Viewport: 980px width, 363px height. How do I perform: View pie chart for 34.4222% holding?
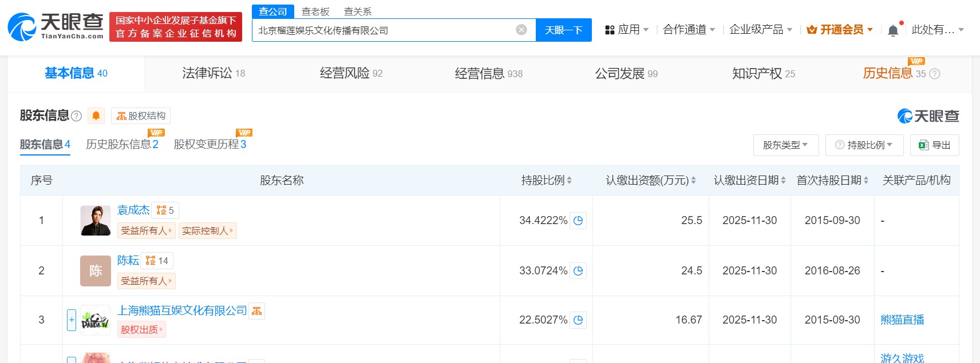click(x=578, y=221)
